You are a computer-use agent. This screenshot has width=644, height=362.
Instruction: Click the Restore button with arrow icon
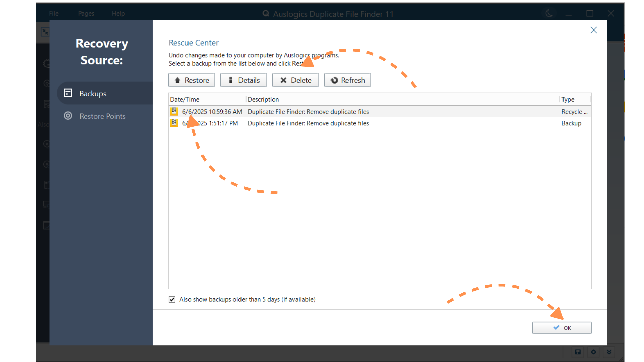(192, 80)
